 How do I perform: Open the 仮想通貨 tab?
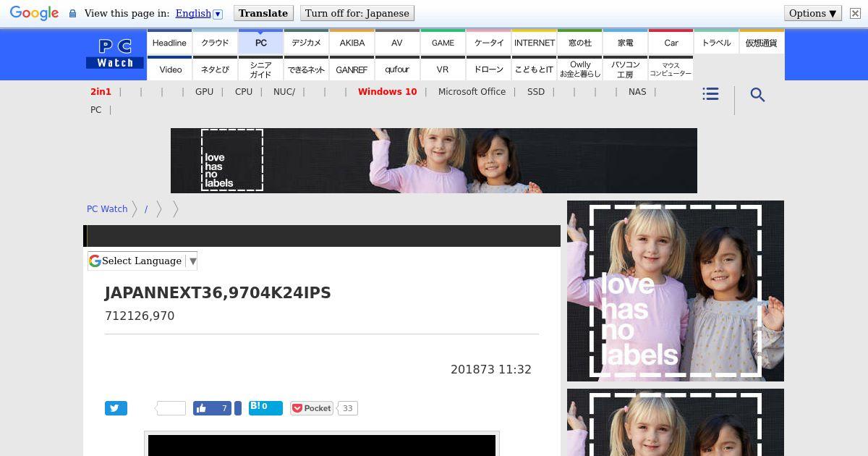point(762,42)
